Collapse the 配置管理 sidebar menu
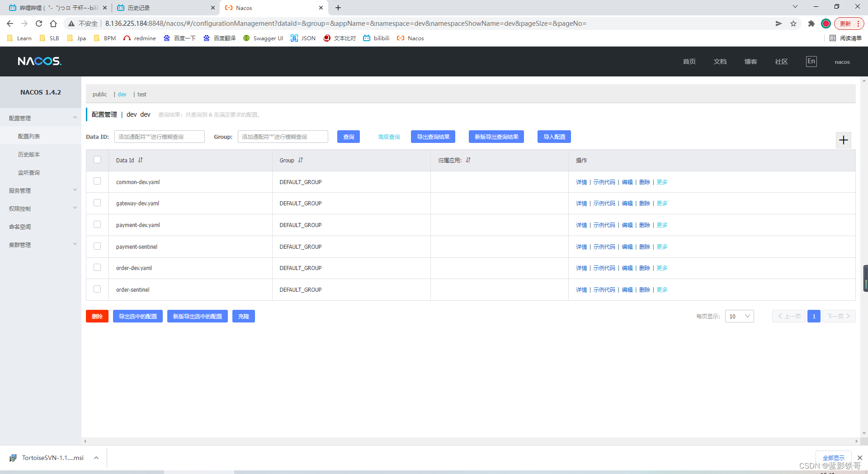This screenshot has width=868, height=474. coord(41,118)
